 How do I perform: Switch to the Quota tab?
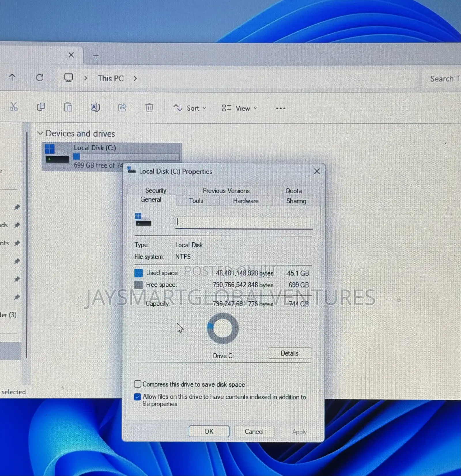(294, 191)
